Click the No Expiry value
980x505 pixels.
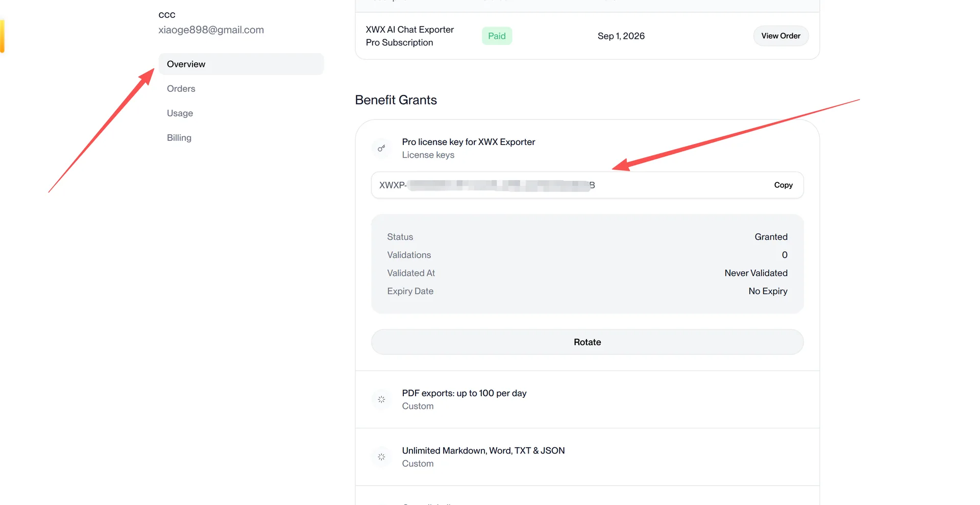[768, 291]
